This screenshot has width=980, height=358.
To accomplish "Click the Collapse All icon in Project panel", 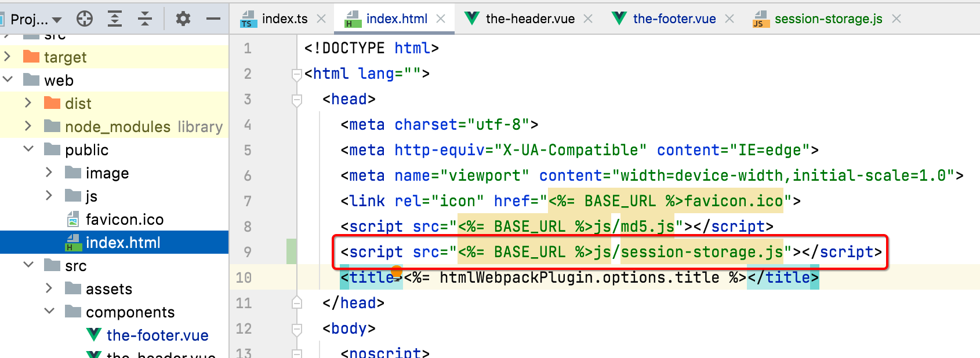I will 145,19.
